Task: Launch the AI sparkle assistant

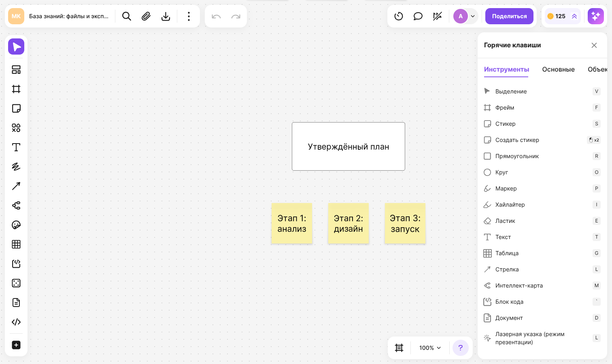Action: point(596,16)
